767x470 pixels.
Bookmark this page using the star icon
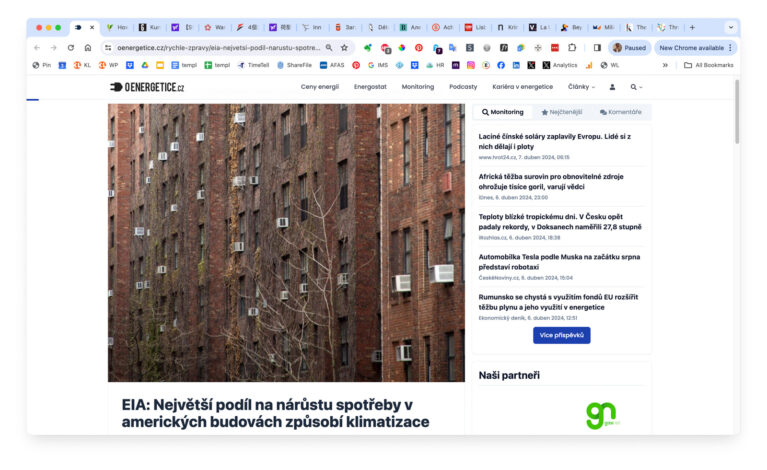tap(344, 47)
